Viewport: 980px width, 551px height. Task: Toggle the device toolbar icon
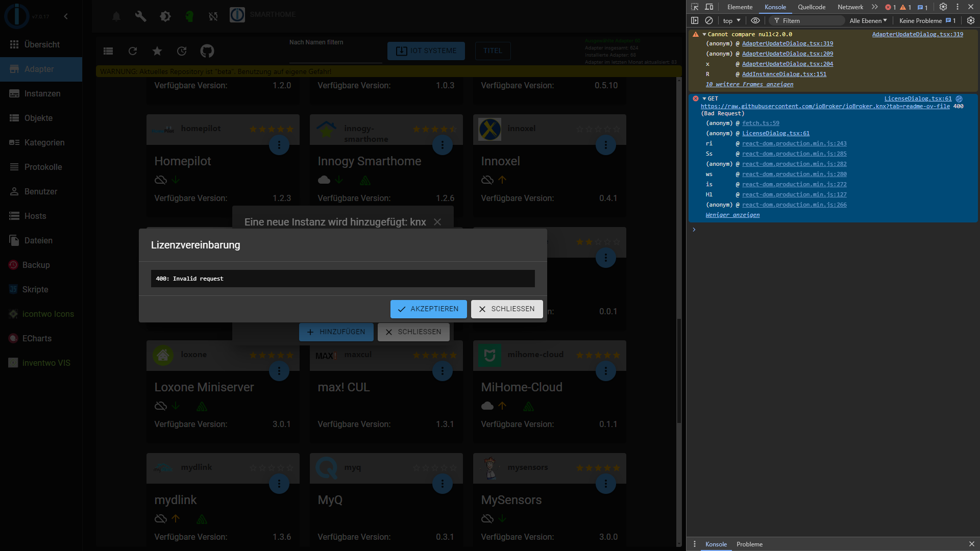click(709, 7)
